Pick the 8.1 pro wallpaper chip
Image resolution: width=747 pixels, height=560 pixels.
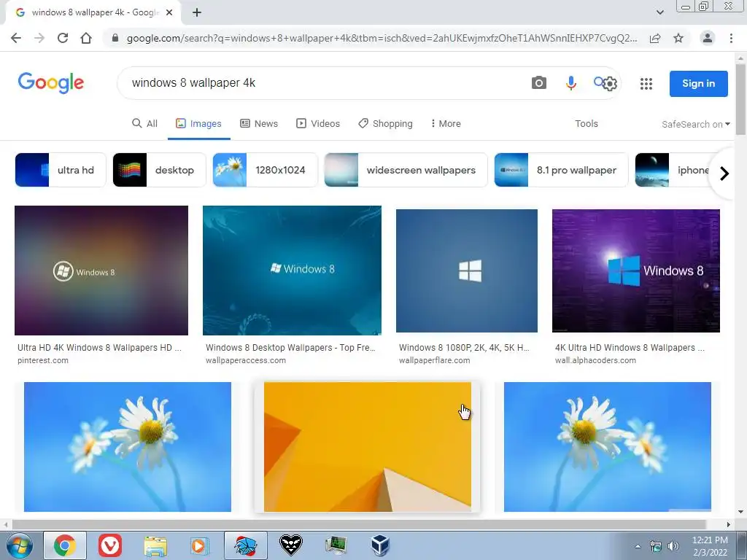pyautogui.click(x=561, y=170)
